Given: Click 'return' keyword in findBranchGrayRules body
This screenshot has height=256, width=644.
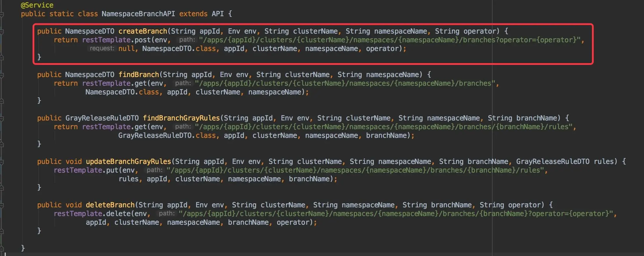Looking at the screenshot, I should pyautogui.click(x=66, y=127).
